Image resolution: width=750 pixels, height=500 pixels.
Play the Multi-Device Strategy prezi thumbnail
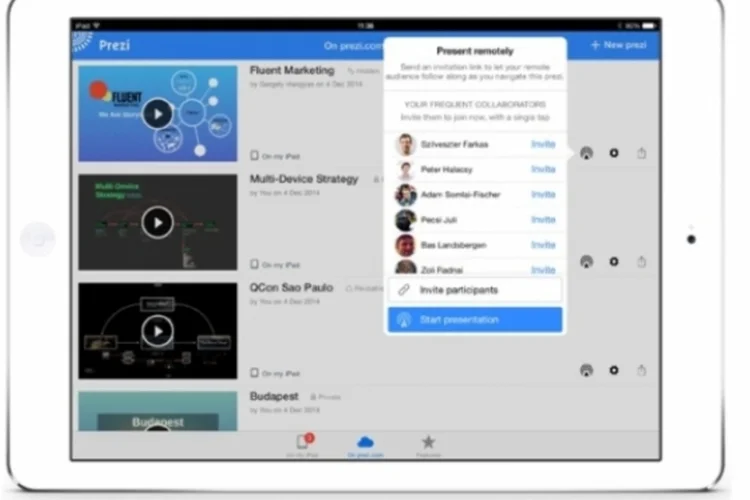pyautogui.click(x=157, y=222)
